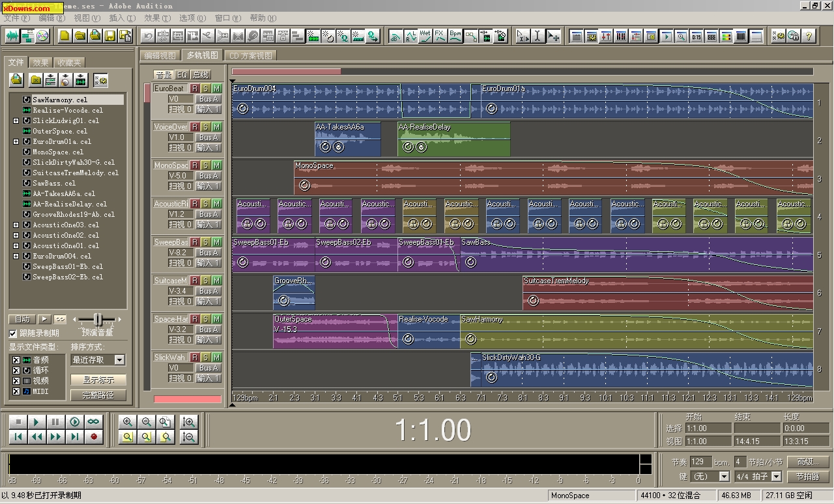Viewport: 834px width, 504px height.
Task: Toggle the FX parameter envelope icon
Action: tap(440, 36)
